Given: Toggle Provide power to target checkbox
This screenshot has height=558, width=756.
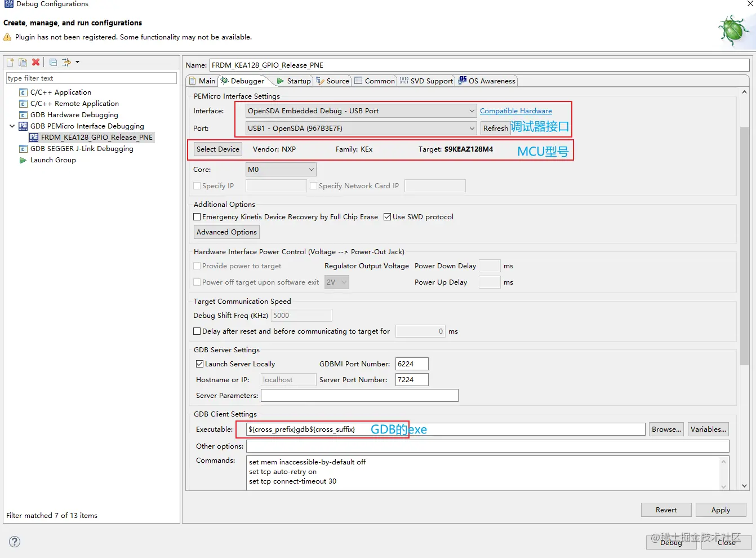Looking at the screenshot, I should coord(197,266).
